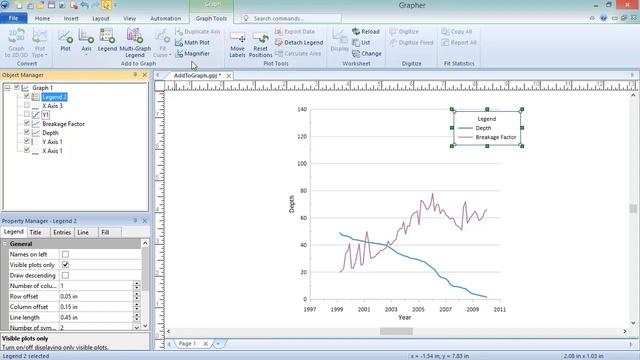Click the Page 1 sheet tab
This screenshot has width=640, height=360.
pyautogui.click(x=187, y=344)
